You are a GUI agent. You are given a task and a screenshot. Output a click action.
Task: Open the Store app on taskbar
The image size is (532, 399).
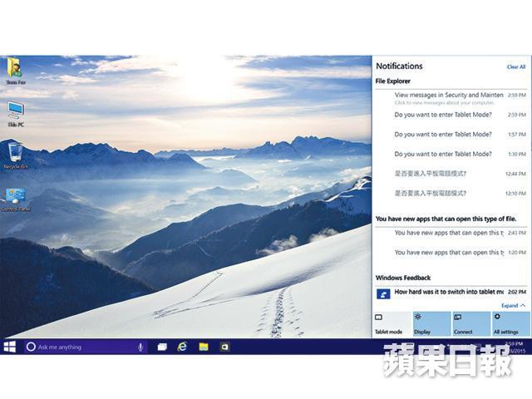pyautogui.click(x=224, y=347)
